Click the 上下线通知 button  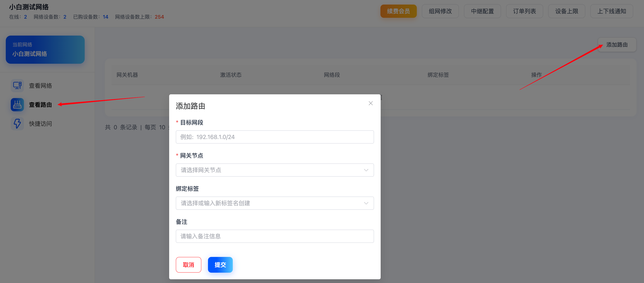tap(612, 11)
